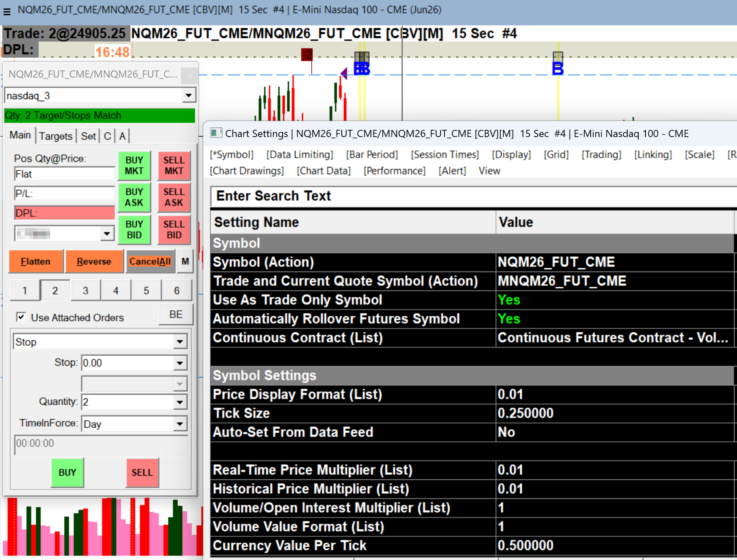Open the View menu in Chart Settings
Viewport: 737px width, 560px height.
pyautogui.click(x=489, y=171)
